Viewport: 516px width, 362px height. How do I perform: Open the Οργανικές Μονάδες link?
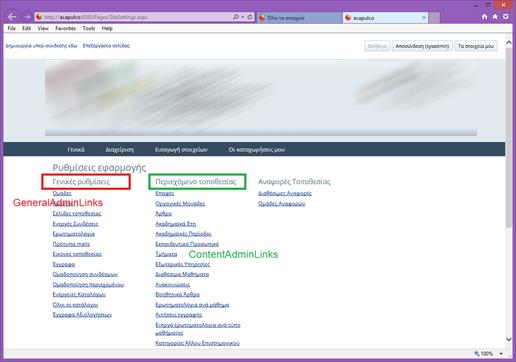tap(180, 204)
